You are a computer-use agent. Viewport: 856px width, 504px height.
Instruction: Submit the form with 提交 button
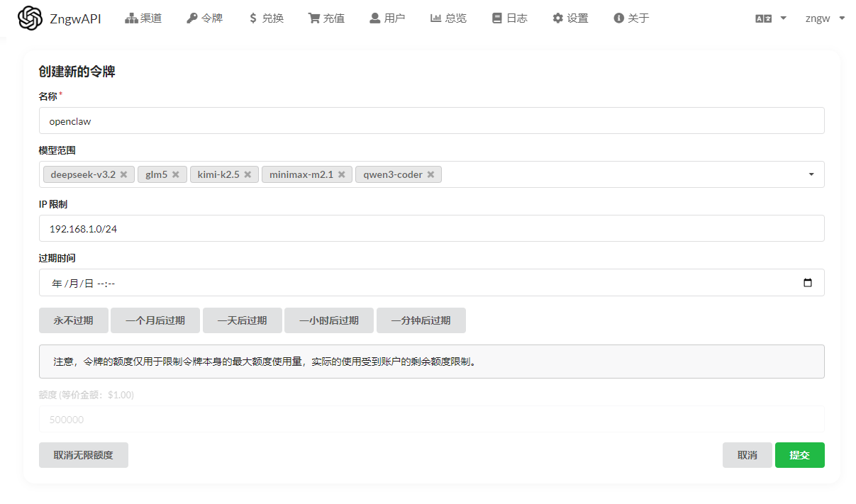click(x=799, y=455)
